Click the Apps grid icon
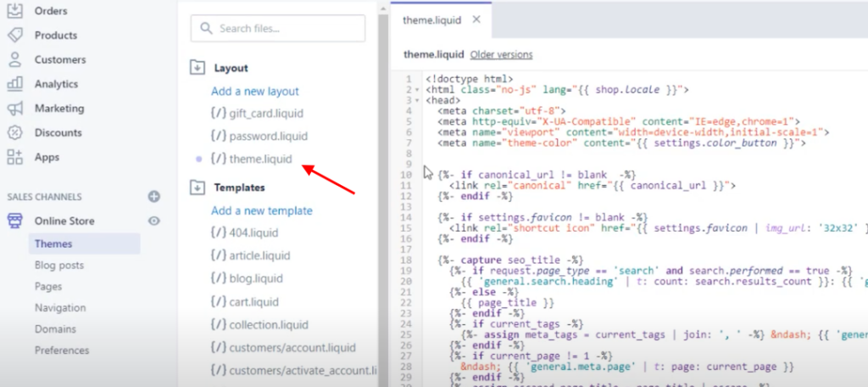This screenshot has width=868, height=387. point(15,157)
